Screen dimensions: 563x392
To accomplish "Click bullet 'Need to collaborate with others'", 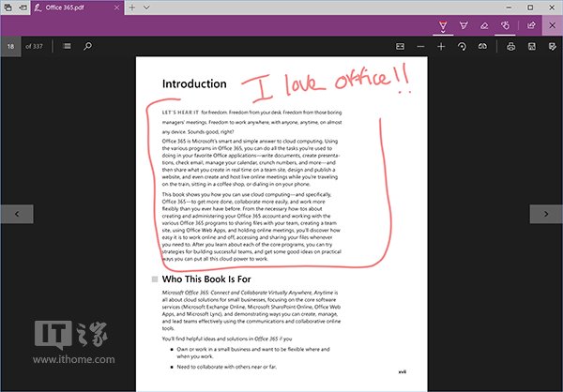I will click(226, 367).
